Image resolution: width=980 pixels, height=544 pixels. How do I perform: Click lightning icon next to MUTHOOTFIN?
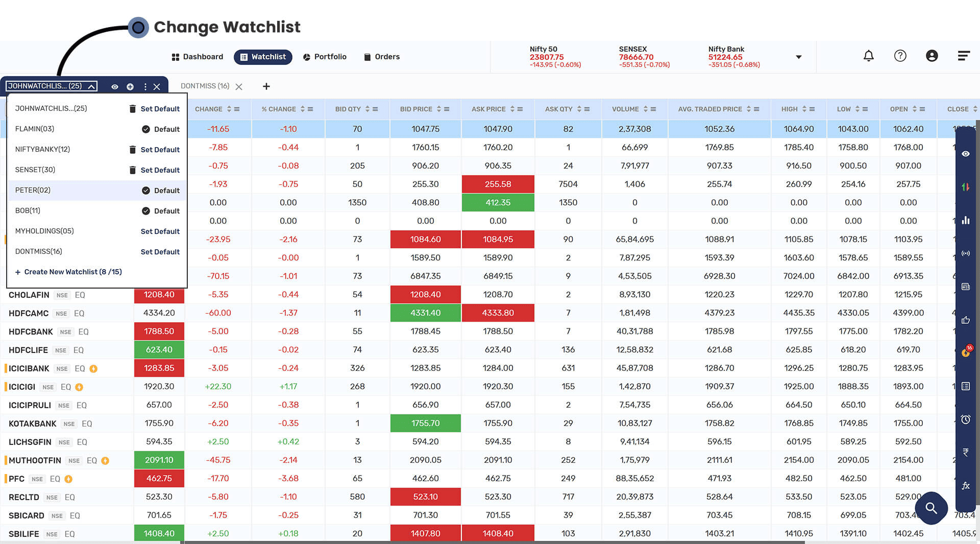point(105,460)
